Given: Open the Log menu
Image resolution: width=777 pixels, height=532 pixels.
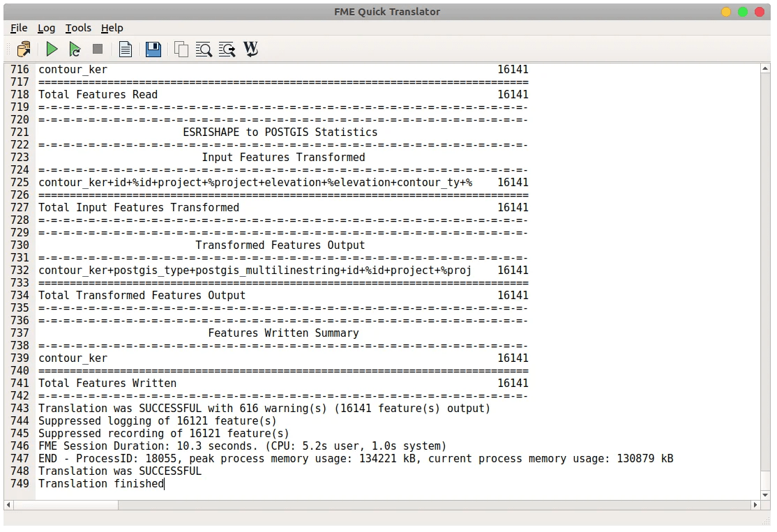Looking at the screenshot, I should pyautogui.click(x=46, y=28).
